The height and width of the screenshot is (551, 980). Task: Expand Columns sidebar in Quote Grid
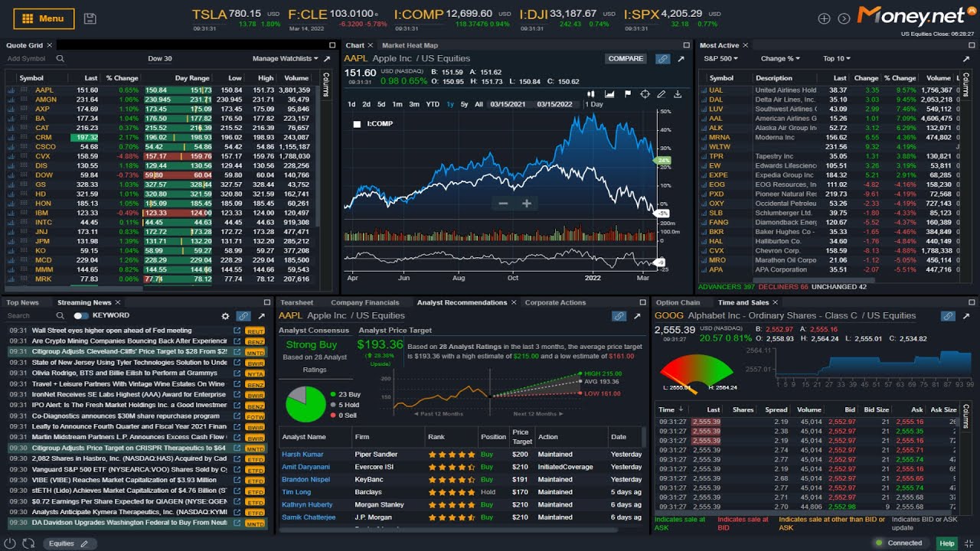coord(325,84)
